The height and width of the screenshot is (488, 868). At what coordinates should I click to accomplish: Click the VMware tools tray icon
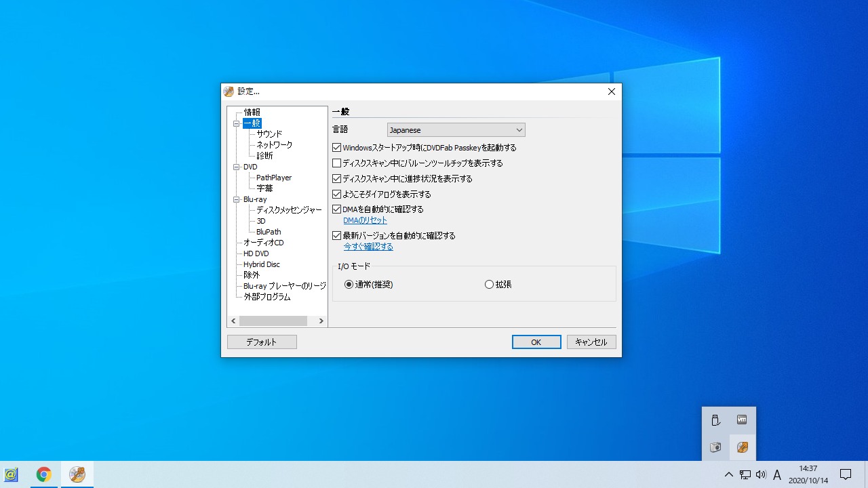pos(743,420)
